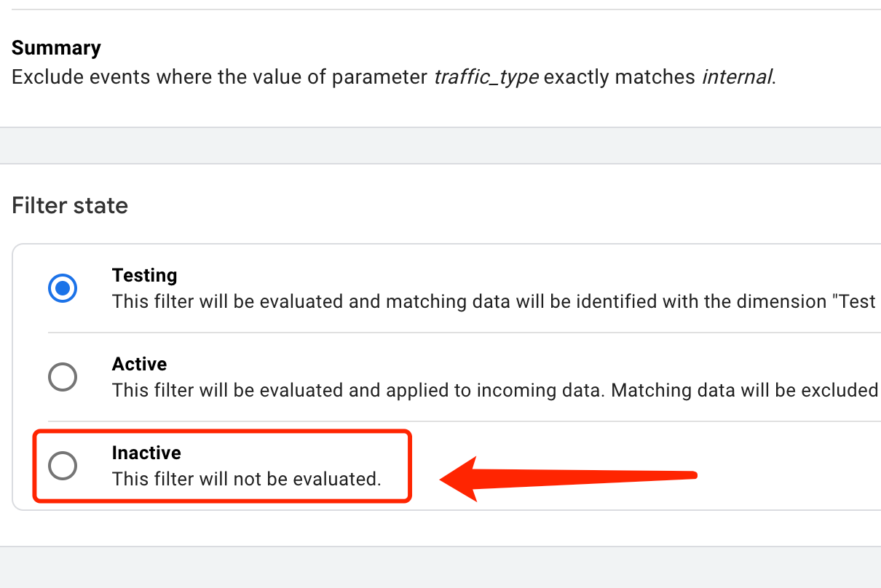Click the Summary section heading
881x588 pixels.
coord(56,47)
